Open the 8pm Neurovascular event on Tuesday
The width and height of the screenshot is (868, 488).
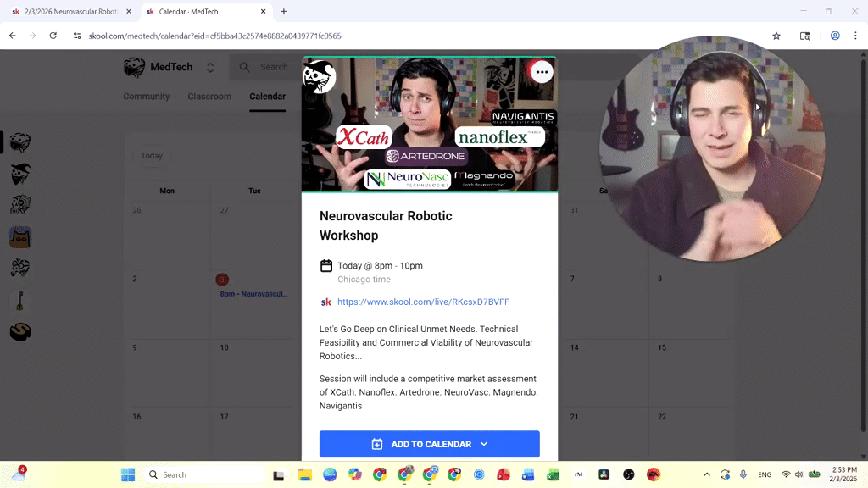click(x=253, y=294)
